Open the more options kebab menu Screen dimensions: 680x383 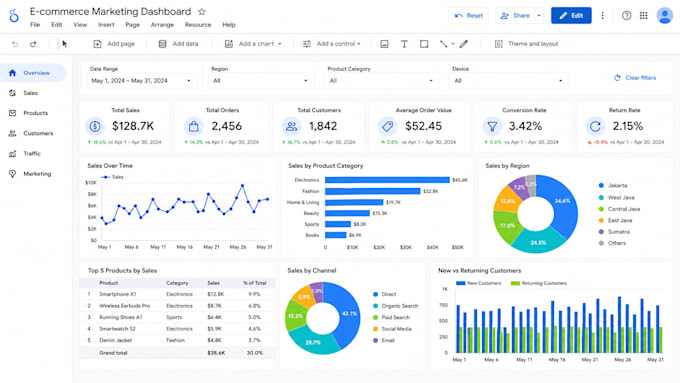(602, 16)
